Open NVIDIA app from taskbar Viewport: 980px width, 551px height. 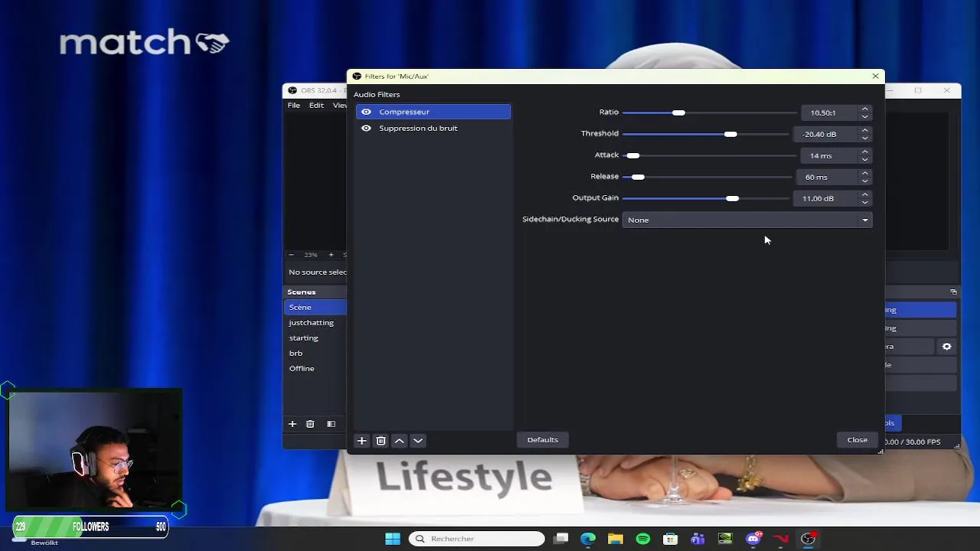(725, 539)
